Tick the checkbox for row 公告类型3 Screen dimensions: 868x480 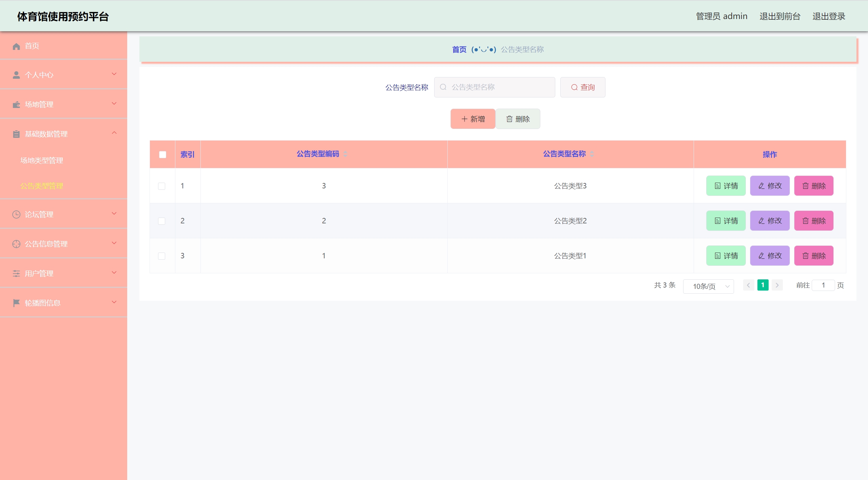click(162, 186)
